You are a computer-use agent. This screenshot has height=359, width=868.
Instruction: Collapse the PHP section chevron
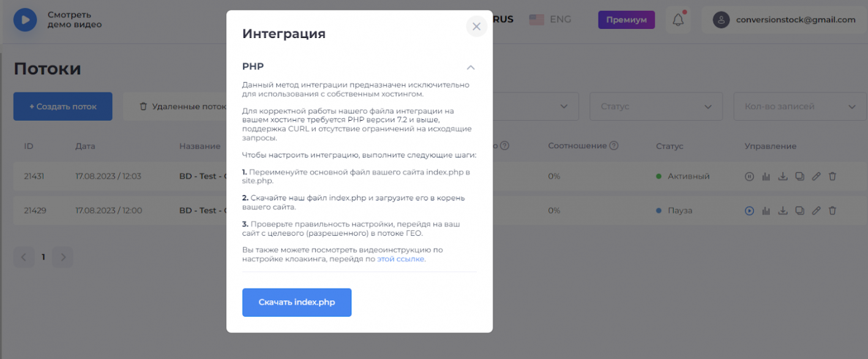tap(470, 67)
